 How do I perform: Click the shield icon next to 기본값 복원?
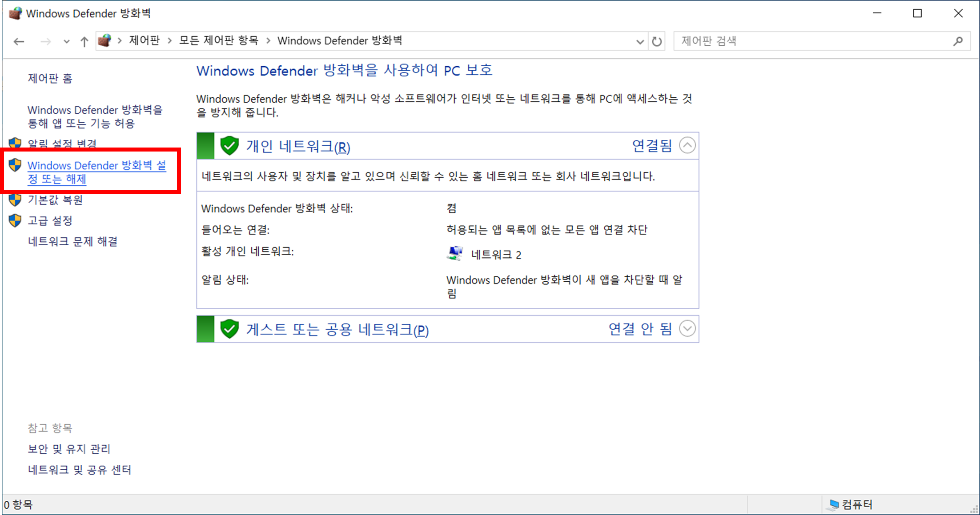coord(15,200)
